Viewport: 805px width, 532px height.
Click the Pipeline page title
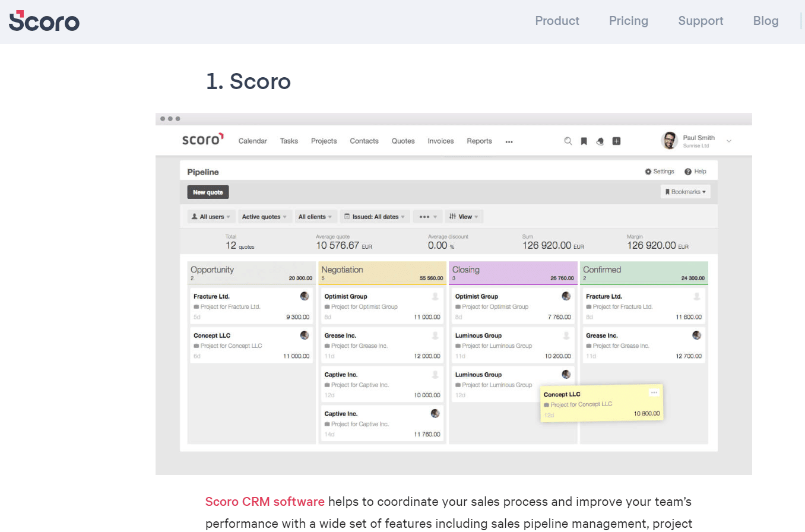pos(203,172)
